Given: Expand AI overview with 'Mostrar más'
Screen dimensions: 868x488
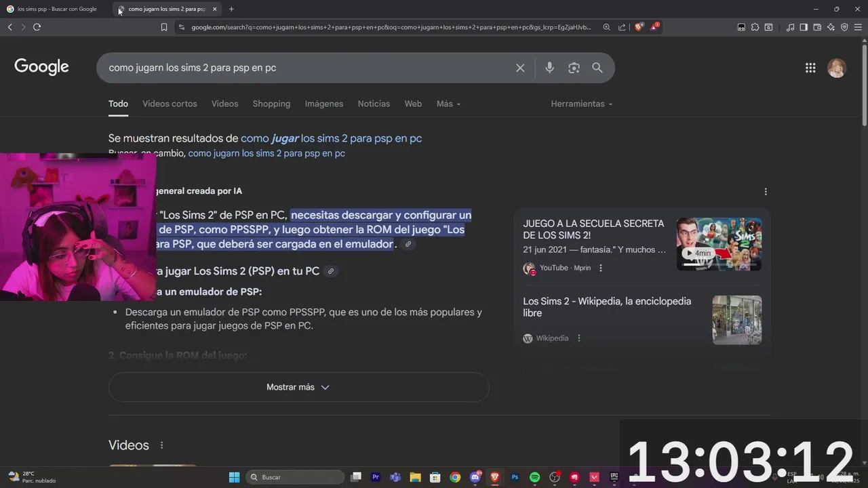Looking at the screenshot, I should pyautogui.click(x=298, y=387).
